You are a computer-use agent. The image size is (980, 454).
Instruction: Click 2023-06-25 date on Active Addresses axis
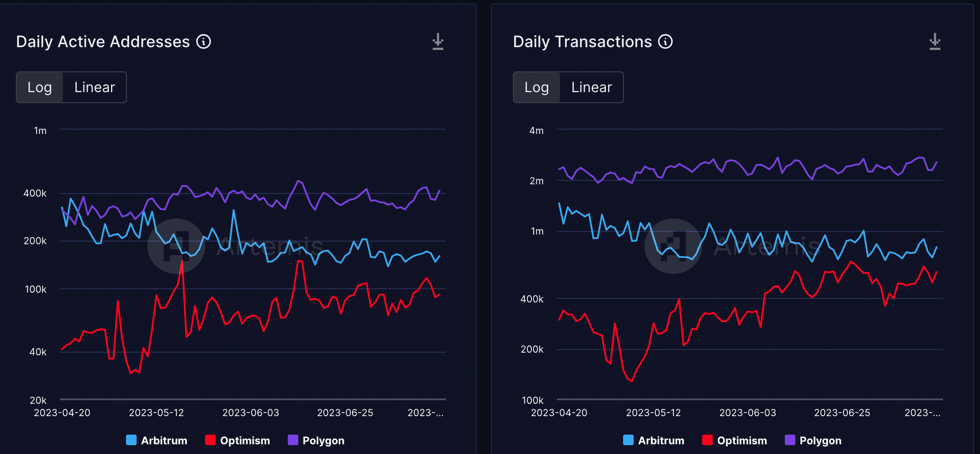click(345, 413)
